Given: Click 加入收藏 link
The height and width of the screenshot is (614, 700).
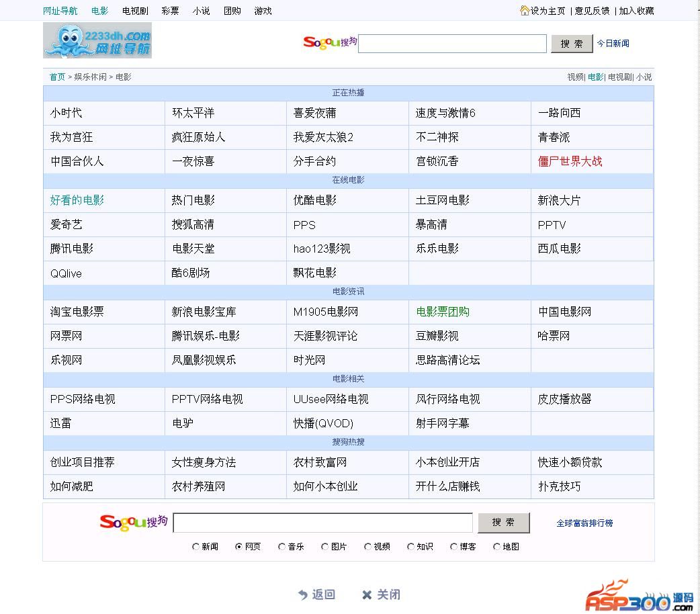Looking at the screenshot, I should [x=636, y=11].
